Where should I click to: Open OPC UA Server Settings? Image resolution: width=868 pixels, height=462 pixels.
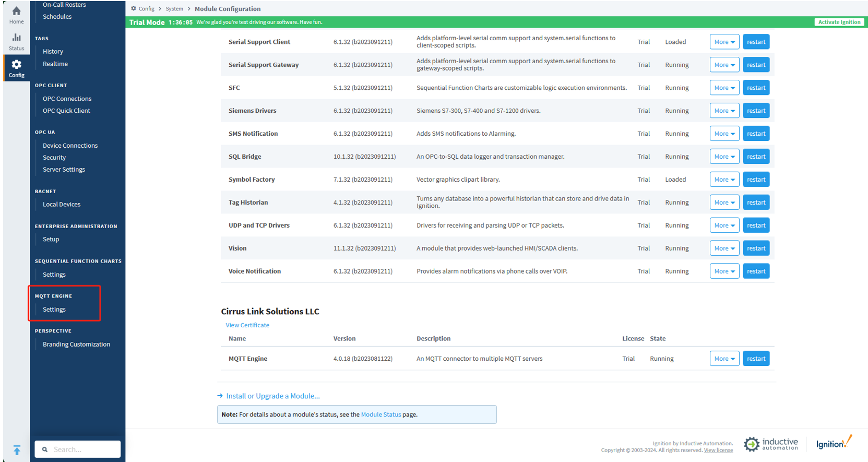point(64,170)
